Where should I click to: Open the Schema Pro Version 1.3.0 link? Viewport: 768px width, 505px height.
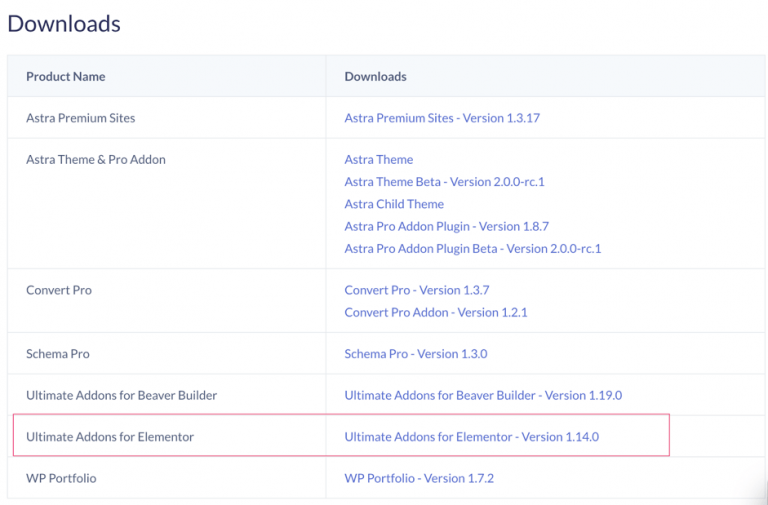[415, 354]
